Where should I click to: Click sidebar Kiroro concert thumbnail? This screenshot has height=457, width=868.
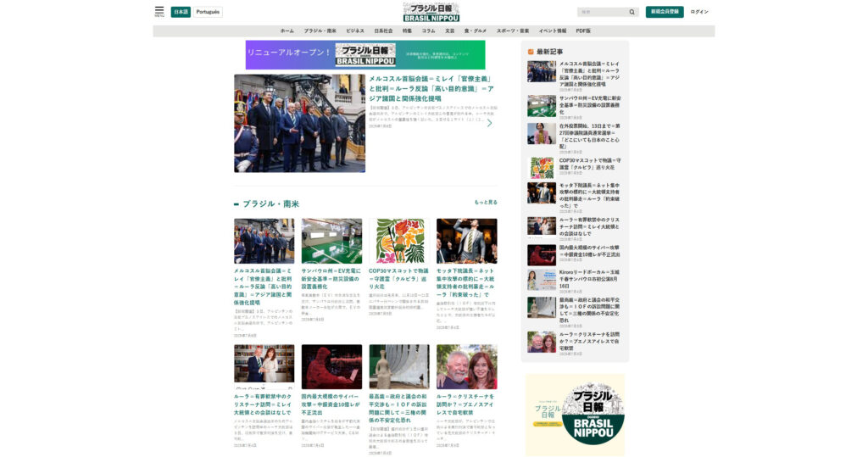(542, 280)
